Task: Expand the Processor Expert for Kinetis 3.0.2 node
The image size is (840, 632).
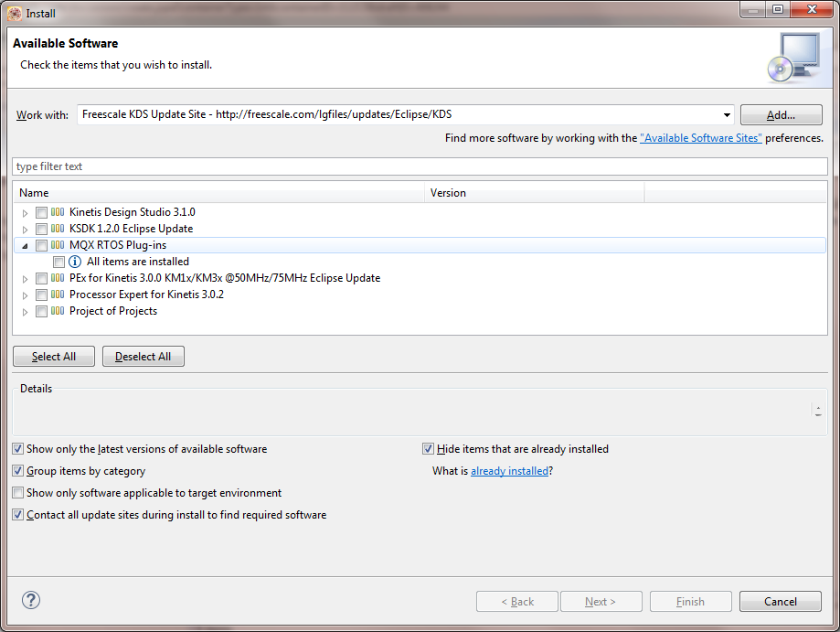Action: [x=25, y=295]
